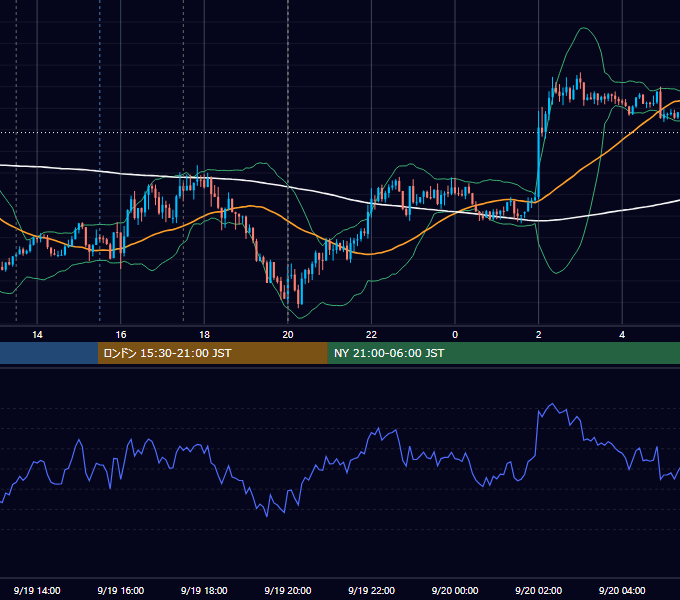Click the lower Bollinger band trough after 2:00

tap(556, 273)
